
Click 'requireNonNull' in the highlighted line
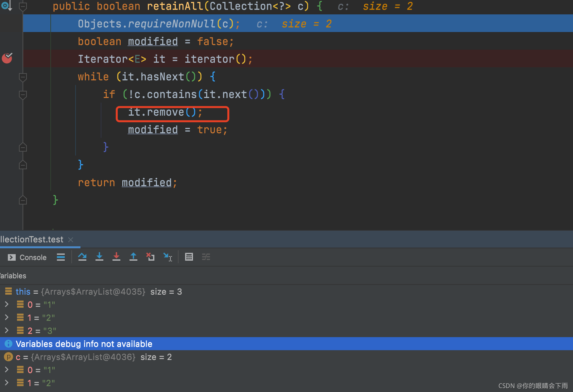pyautogui.click(x=171, y=24)
